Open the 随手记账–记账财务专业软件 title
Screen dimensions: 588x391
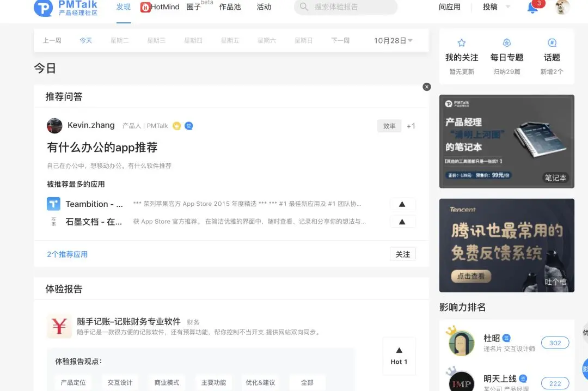tap(128, 322)
